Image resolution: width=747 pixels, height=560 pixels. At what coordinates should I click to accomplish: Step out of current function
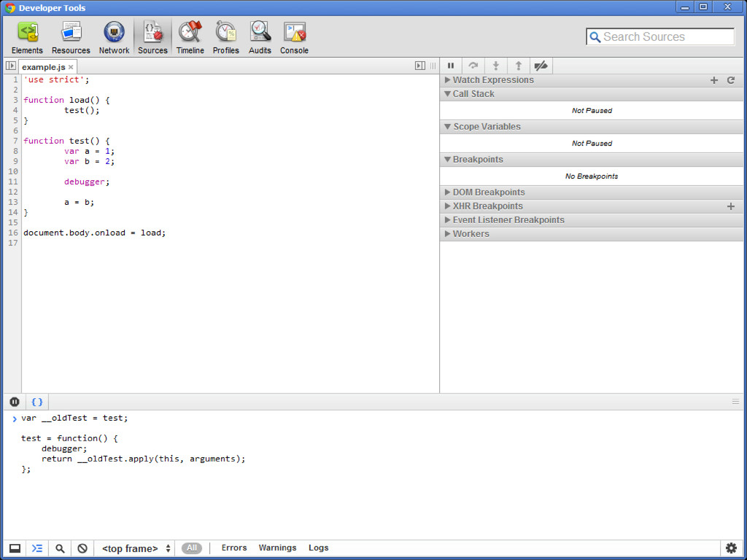pos(519,66)
